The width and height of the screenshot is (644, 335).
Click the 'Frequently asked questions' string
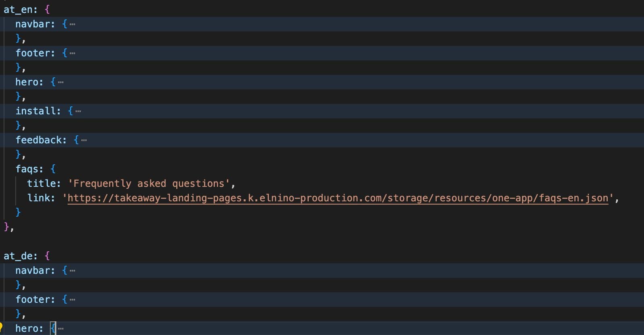pyautogui.click(x=149, y=184)
